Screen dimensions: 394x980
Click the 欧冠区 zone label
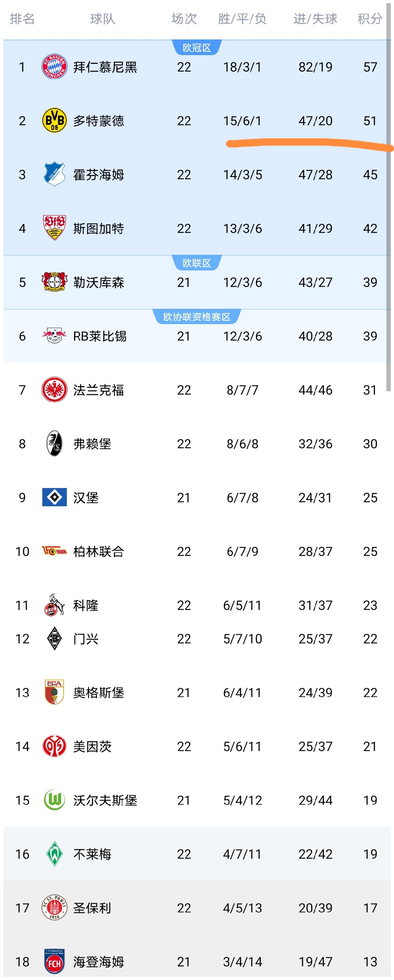coord(197,48)
